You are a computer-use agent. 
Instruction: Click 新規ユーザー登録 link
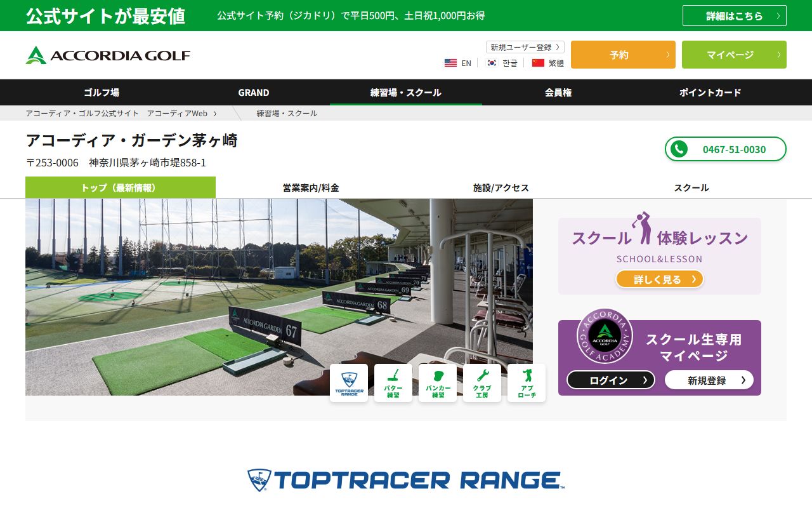point(525,47)
